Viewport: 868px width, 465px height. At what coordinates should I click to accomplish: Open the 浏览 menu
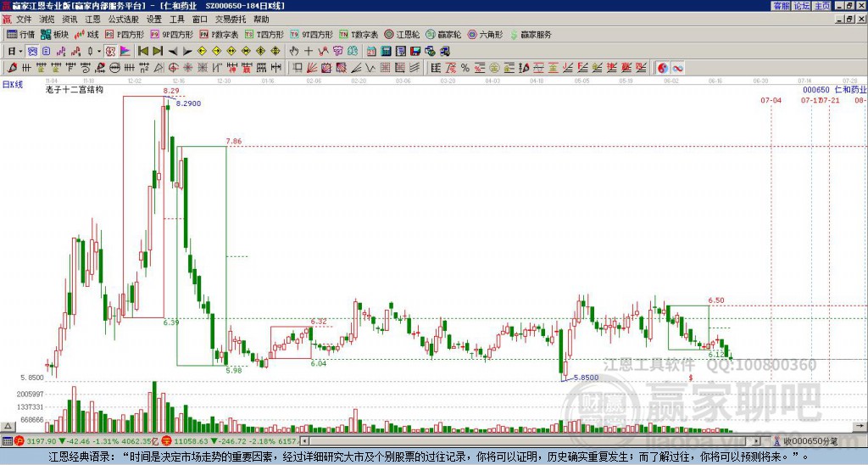coord(47,20)
